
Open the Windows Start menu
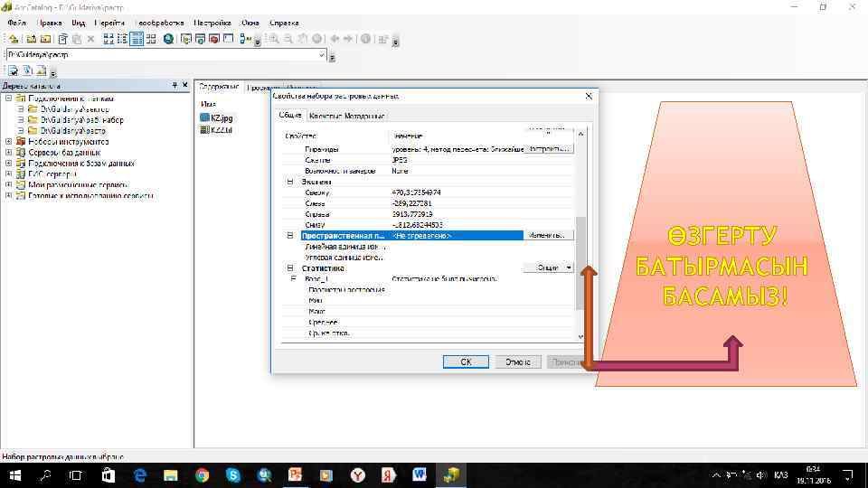point(15,475)
